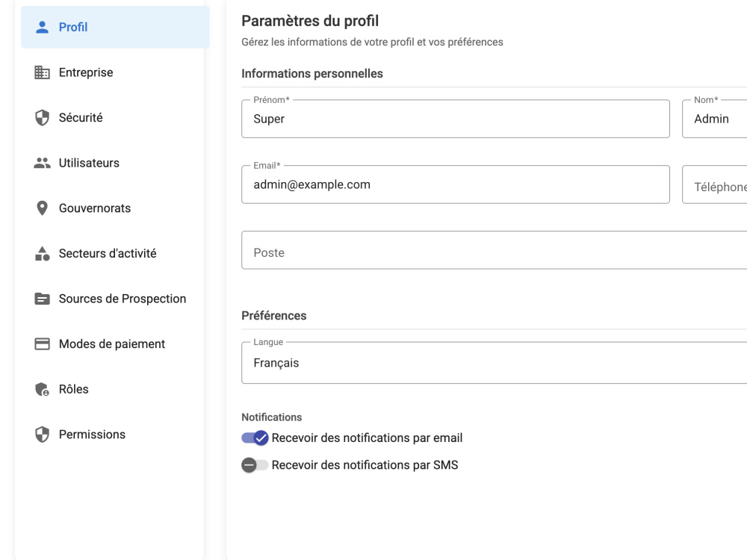Click the Email field with admin@example.com
This screenshot has height=560, width=747.
pyautogui.click(x=456, y=184)
